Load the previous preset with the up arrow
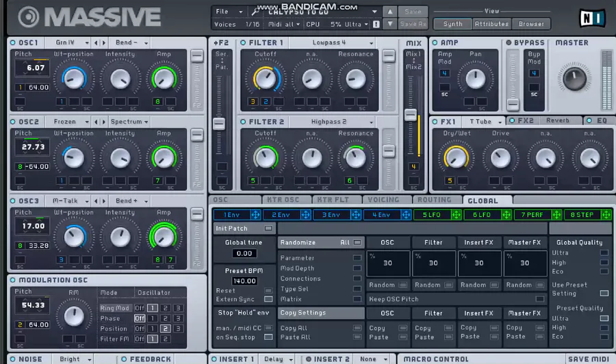Viewport: 616px width, 364px height. (x=389, y=12)
